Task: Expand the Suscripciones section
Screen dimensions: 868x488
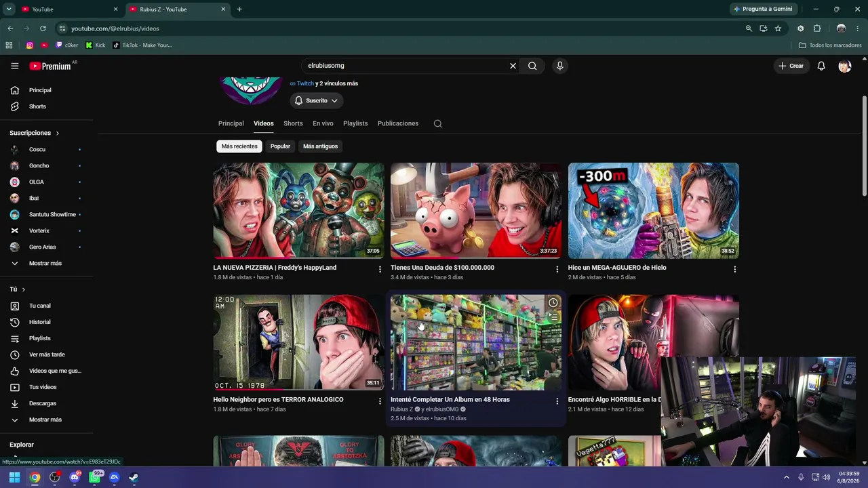Action: (34, 133)
